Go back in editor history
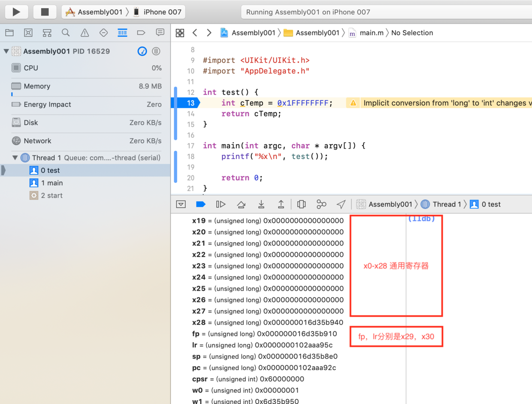532x404 pixels. point(195,33)
